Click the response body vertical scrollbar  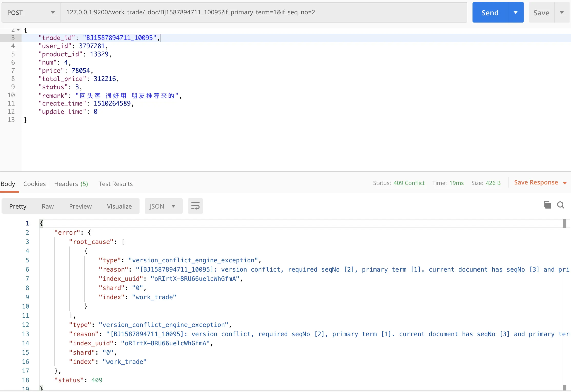(565, 305)
